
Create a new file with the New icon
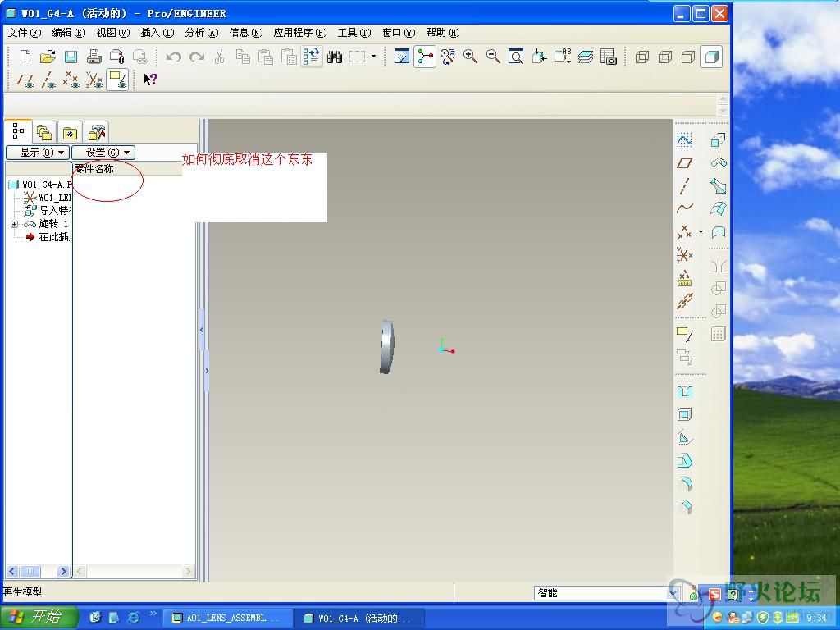[x=25, y=57]
